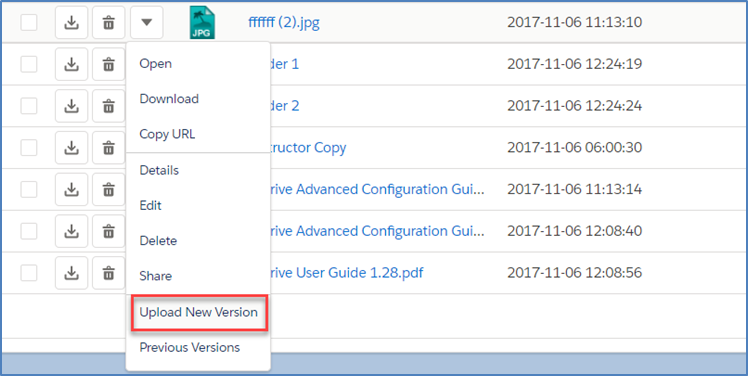
Task: Choose Share from the dropdown menu
Action: 156,276
